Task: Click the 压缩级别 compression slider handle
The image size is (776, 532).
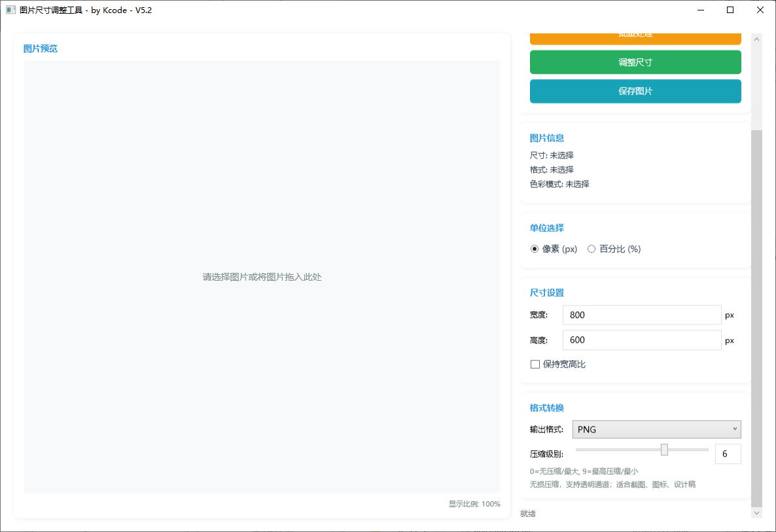Action: point(664,450)
